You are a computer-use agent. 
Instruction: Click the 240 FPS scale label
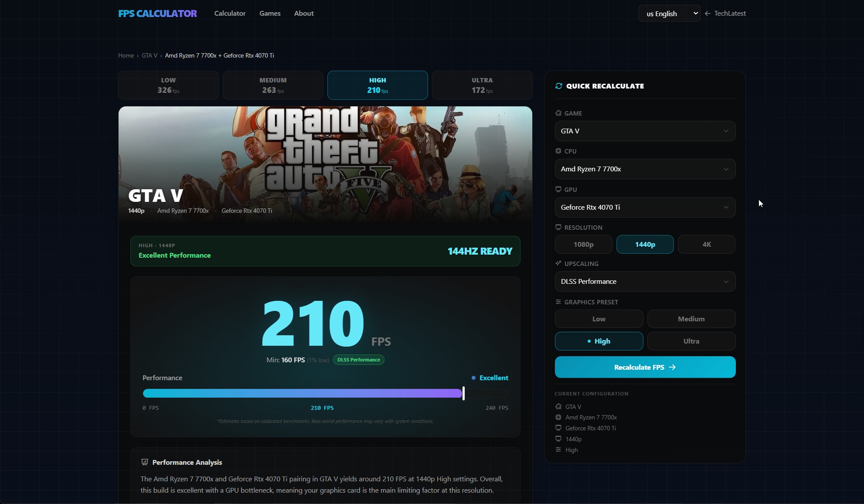coord(497,408)
